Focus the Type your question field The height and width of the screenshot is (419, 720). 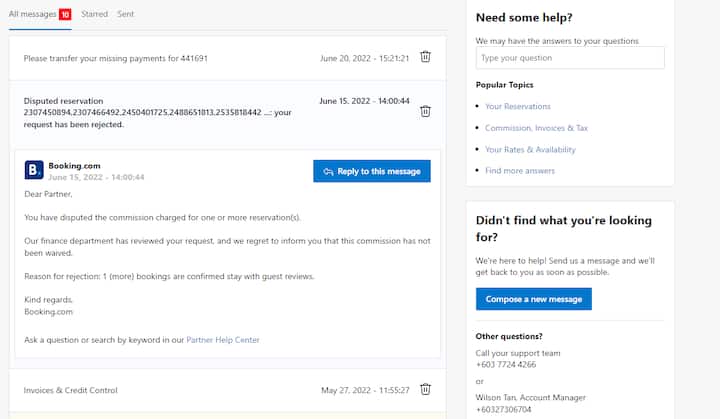pyautogui.click(x=570, y=58)
